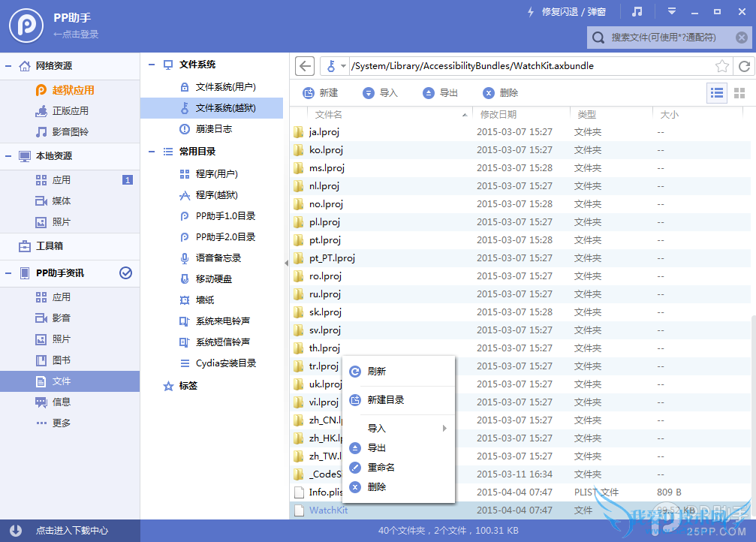756x542 pixels.
Task: Toggle the list view display mode
Action: point(717,92)
